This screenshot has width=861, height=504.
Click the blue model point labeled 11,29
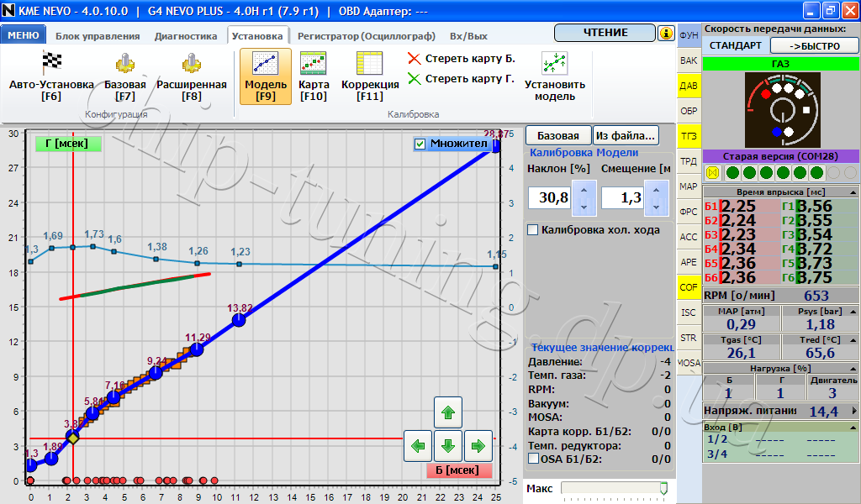click(x=197, y=349)
